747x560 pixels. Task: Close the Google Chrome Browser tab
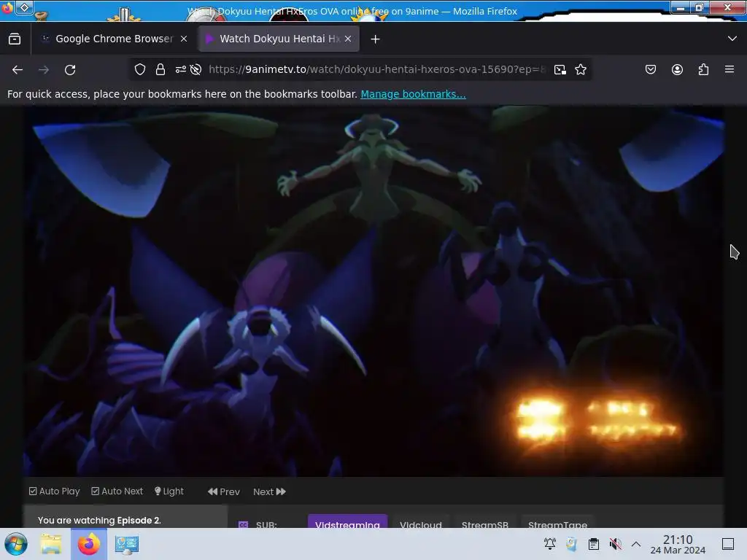click(184, 39)
